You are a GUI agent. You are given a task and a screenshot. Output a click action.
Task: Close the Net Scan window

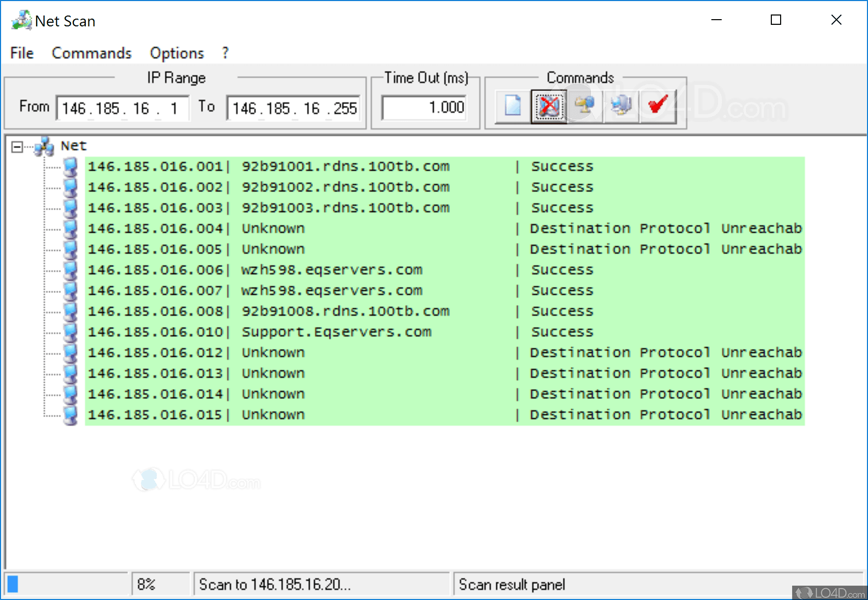[x=836, y=20]
